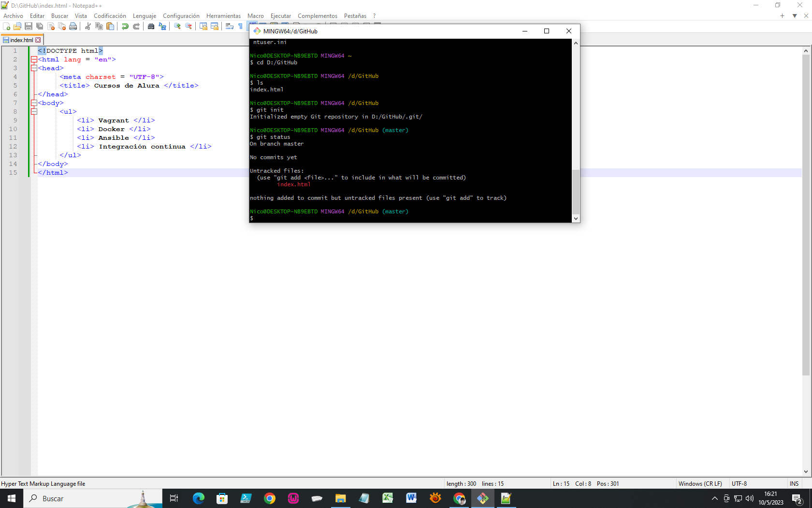Click the Open file toolbar icon
The image size is (812, 508).
coord(17,26)
